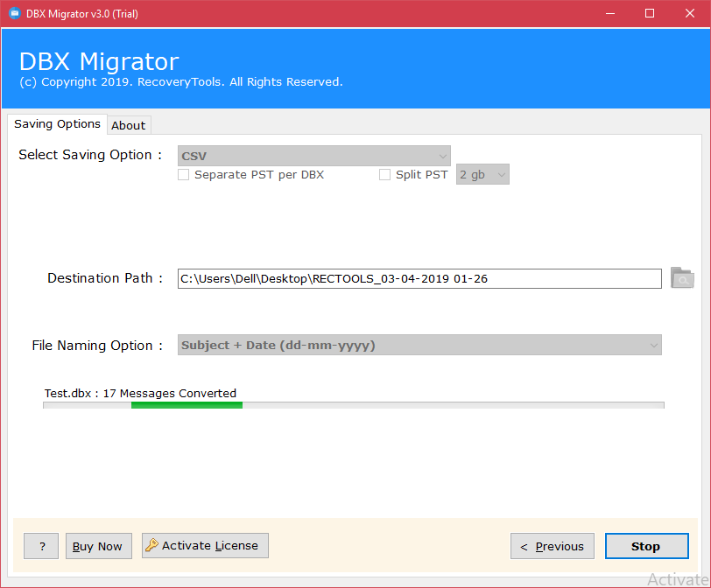The height and width of the screenshot is (588, 711).
Task: Select the Saving Options tab
Action: (57, 124)
